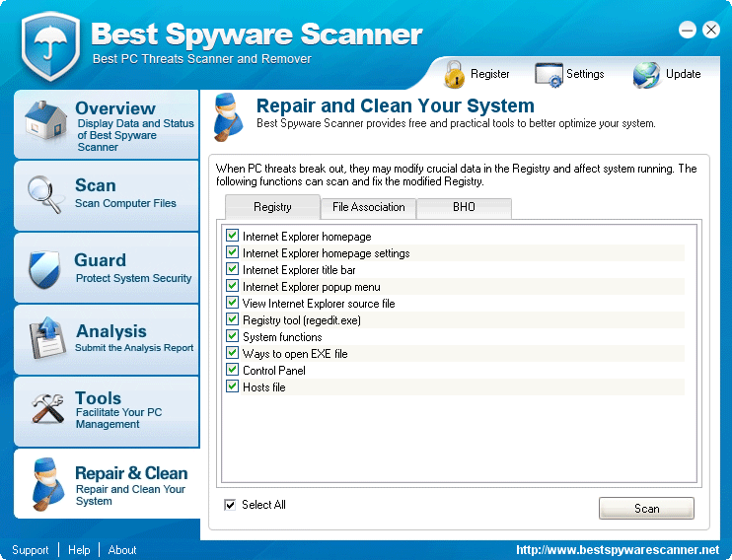
Task: Open Settings window icon
Action: click(x=549, y=75)
